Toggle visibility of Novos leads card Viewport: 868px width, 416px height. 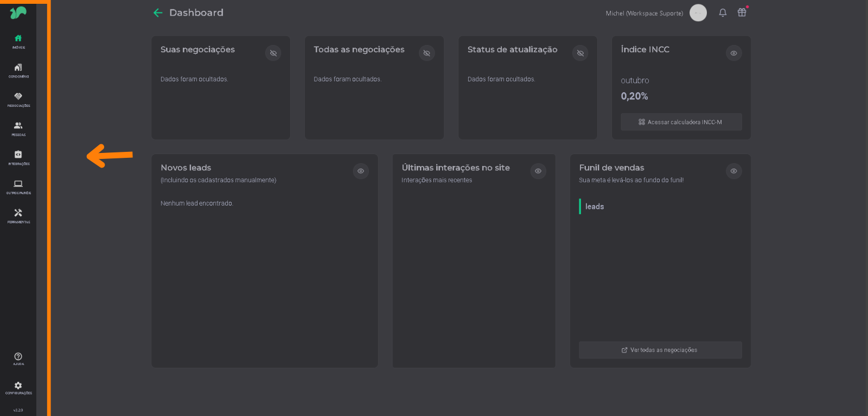click(x=361, y=171)
